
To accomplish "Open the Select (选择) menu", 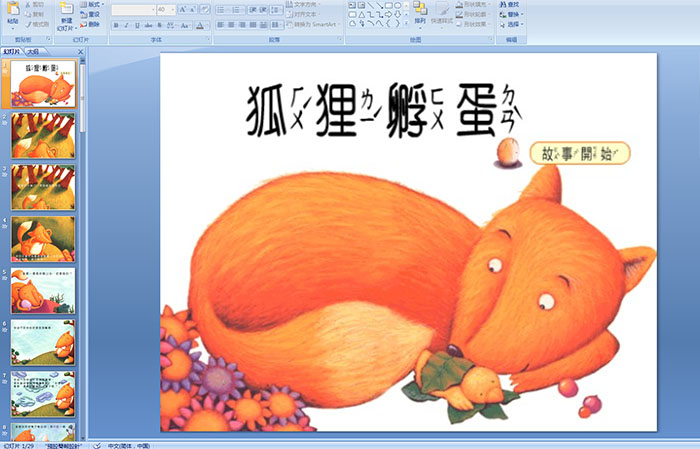I will coord(511,24).
